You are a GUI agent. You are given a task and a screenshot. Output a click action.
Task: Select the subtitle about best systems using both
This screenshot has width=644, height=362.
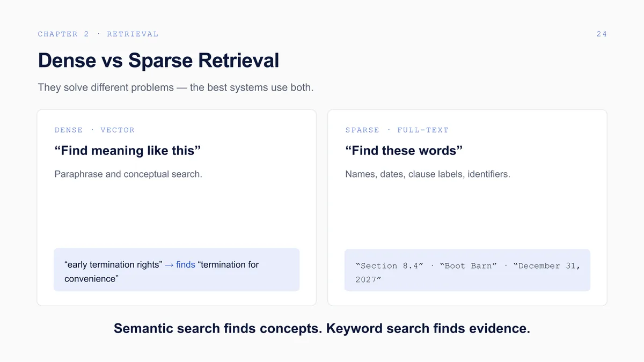[x=175, y=87]
